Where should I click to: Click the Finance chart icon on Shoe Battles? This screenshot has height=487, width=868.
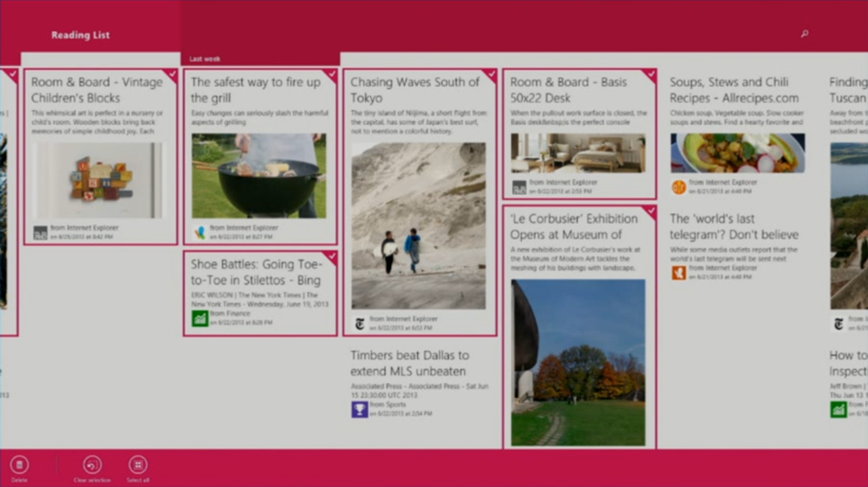(x=200, y=318)
